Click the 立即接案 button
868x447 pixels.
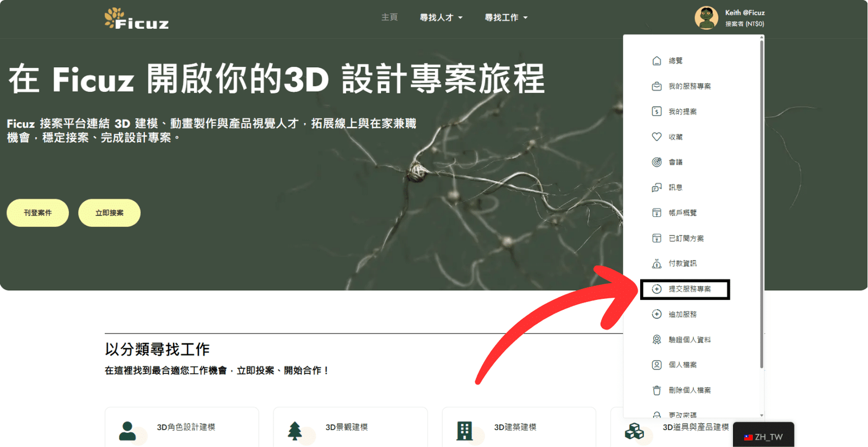[x=109, y=213]
